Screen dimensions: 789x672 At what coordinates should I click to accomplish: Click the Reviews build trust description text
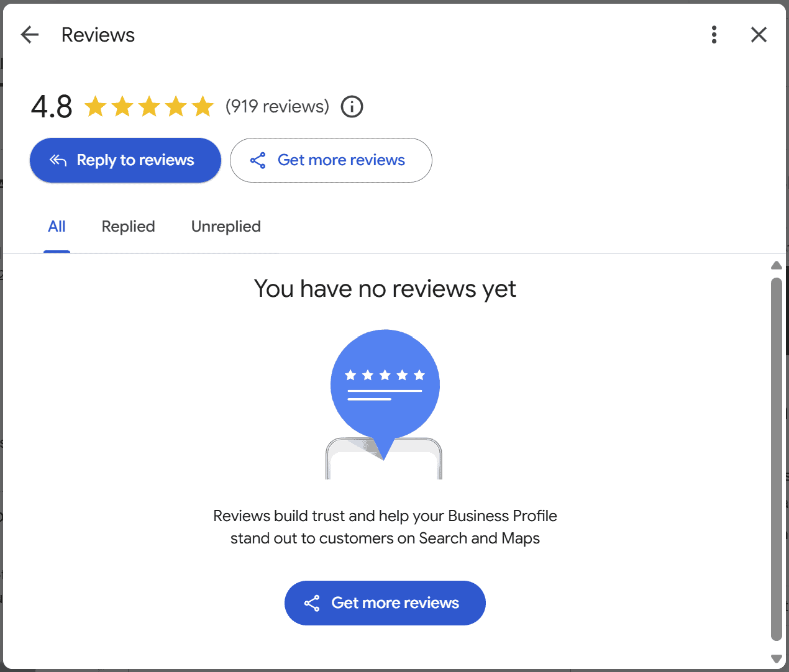(385, 527)
